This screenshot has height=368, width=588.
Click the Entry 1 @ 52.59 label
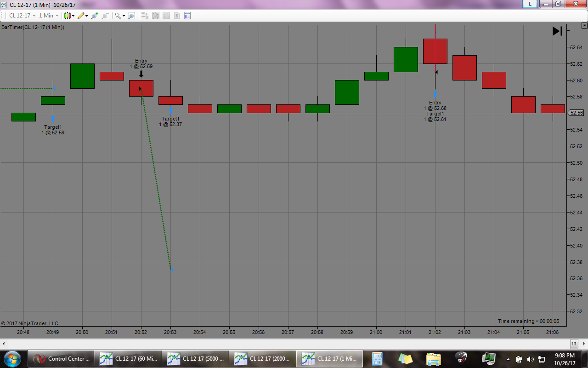click(x=141, y=63)
